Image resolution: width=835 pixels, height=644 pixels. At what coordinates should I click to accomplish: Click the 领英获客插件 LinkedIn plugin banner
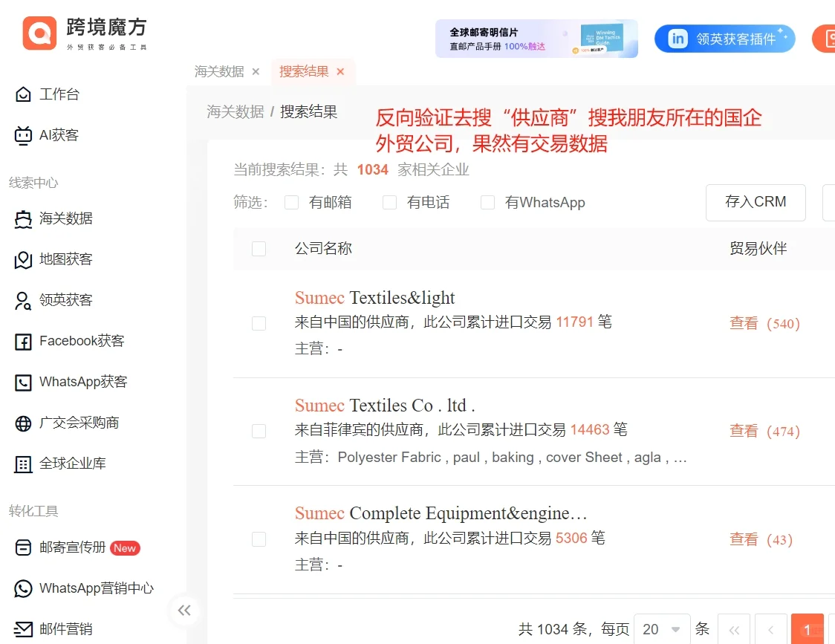point(724,39)
